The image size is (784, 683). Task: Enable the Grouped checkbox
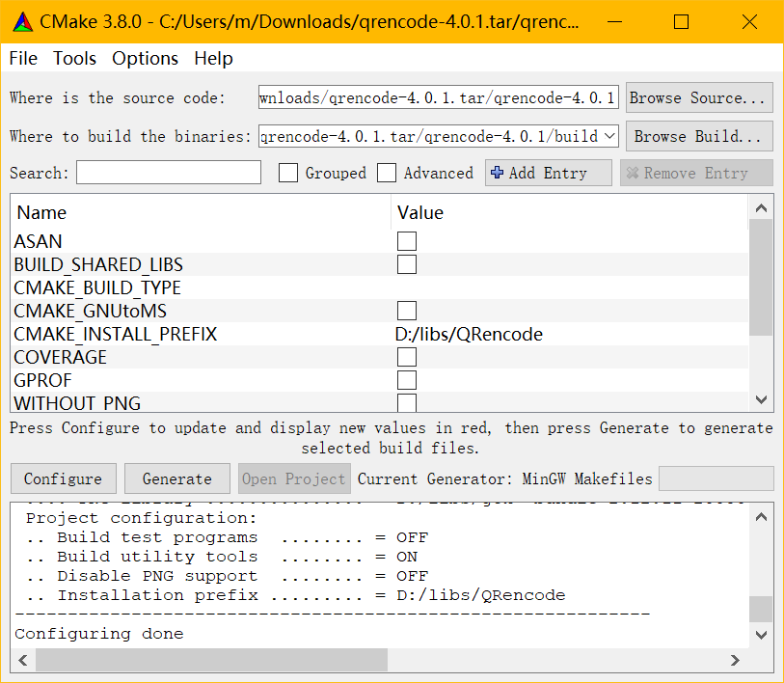coord(288,173)
